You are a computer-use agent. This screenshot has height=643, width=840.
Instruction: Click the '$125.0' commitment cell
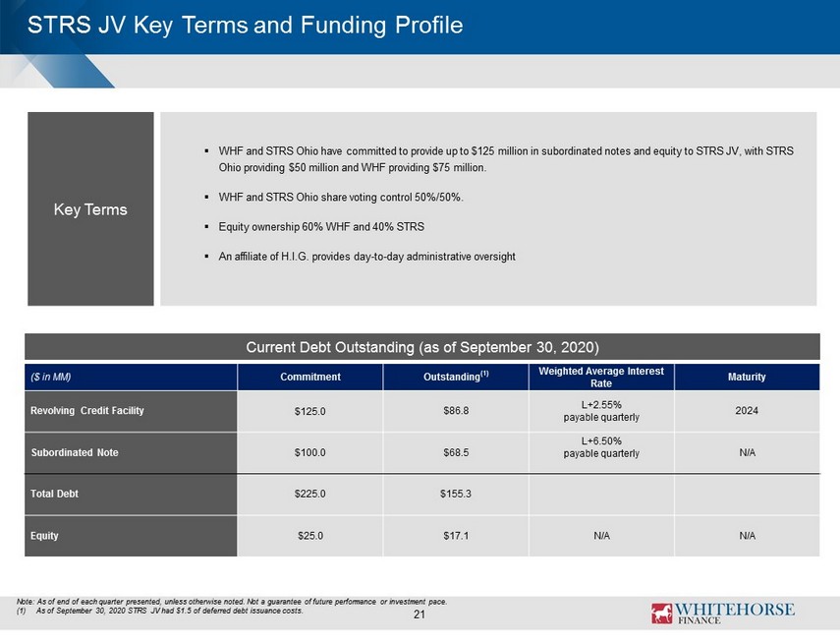(x=310, y=411)
